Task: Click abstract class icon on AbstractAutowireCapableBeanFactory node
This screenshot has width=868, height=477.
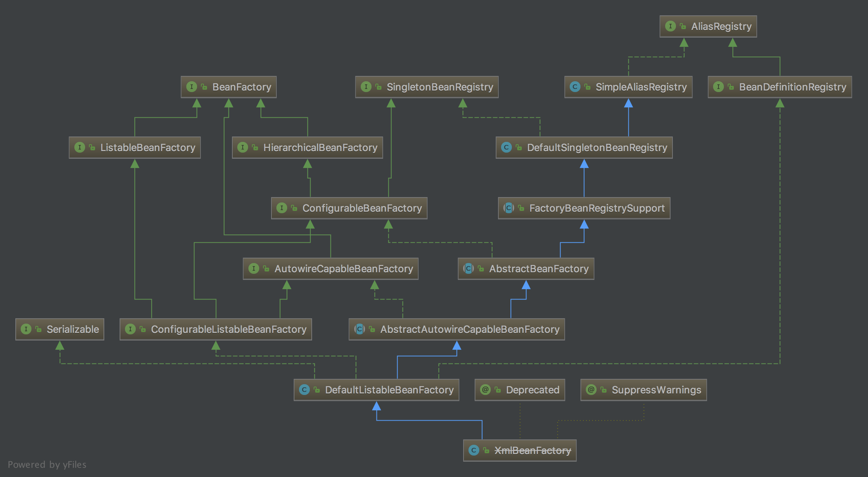Action: (360, 329)
